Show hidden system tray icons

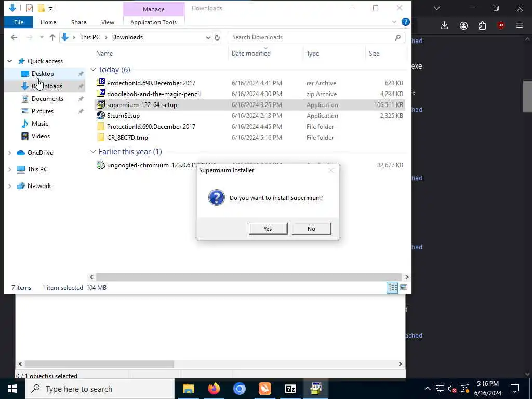click(428, 389)
